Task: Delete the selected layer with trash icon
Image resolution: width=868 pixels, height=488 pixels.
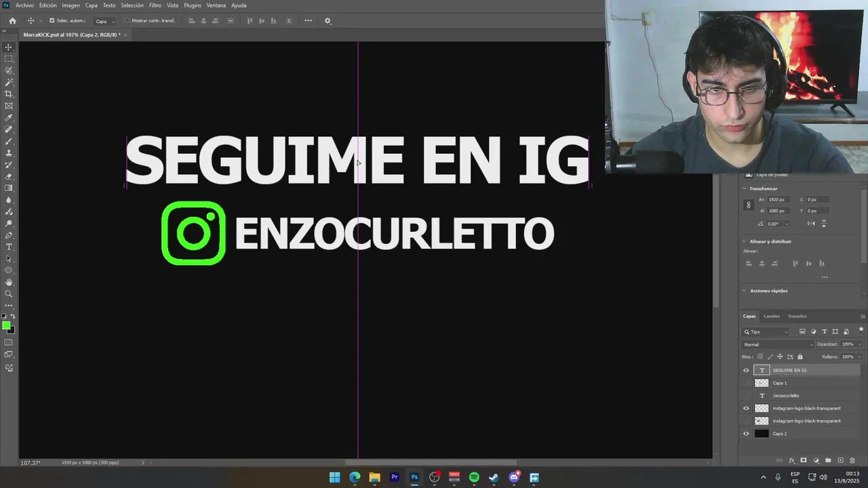Action: [x=852, y=460]
